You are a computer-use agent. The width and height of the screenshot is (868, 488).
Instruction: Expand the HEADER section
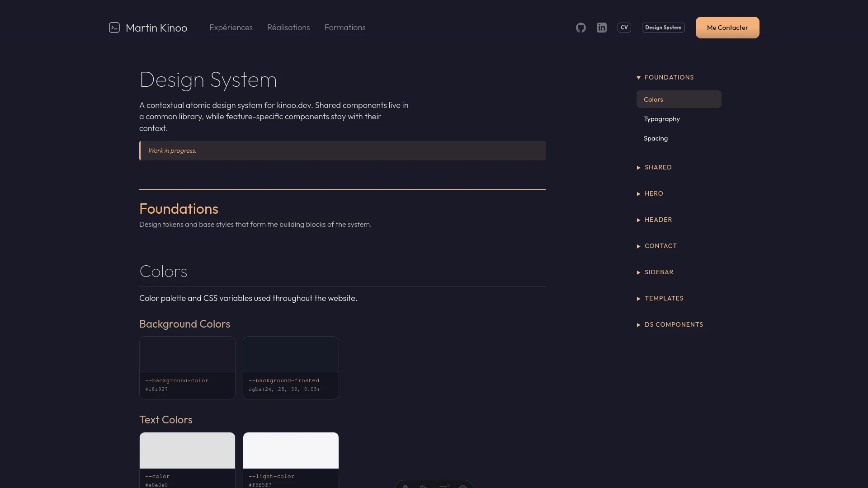click(x=658, y=220)
